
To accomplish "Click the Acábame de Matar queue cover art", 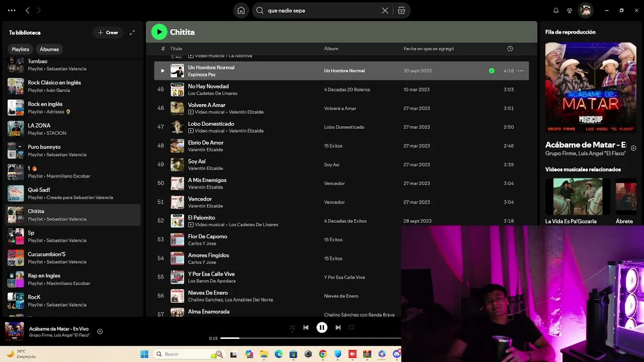I will pos(591,87).
